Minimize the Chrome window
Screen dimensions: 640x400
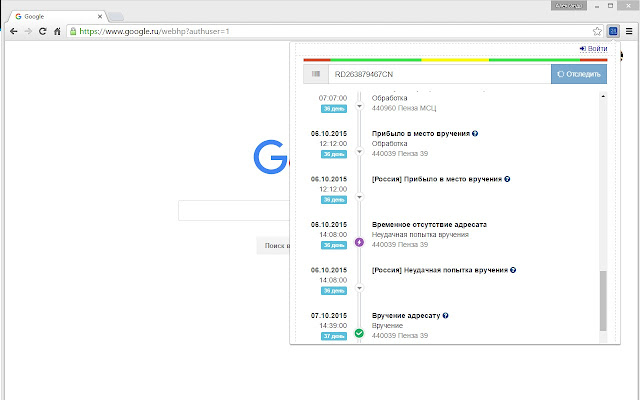coord(597,6)
